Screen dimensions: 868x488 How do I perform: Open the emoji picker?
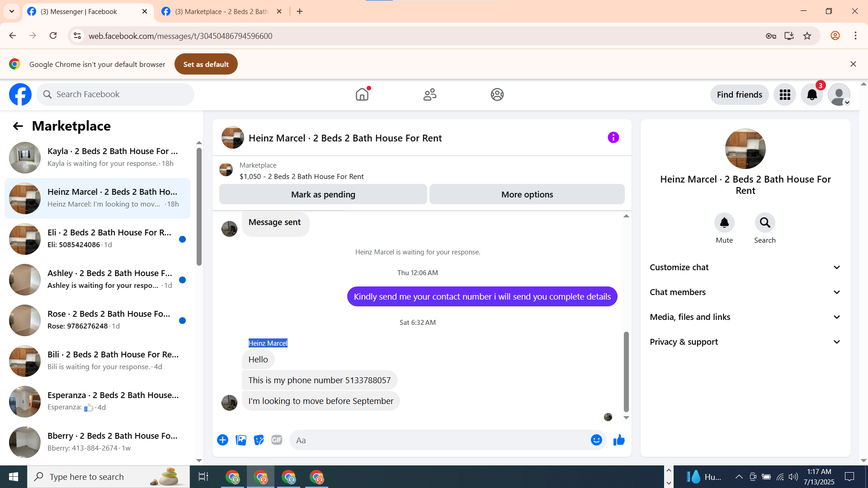[x=596, y=440]
